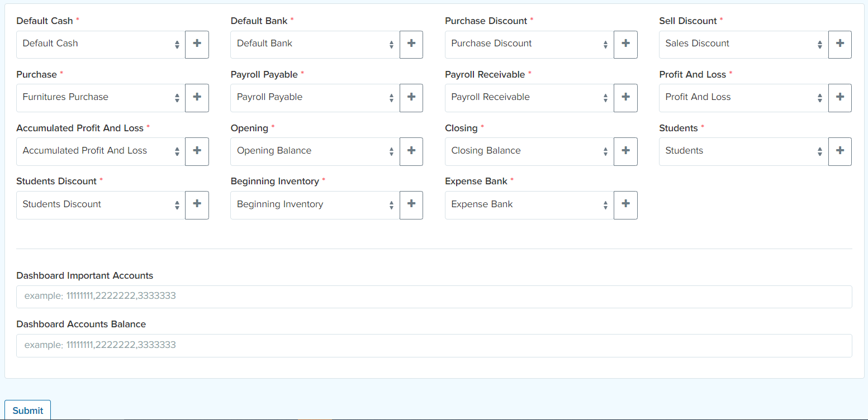Screen dimensions: 868x420
Task: Click the plus icon beside Default Cash
Action: [197, 44]
